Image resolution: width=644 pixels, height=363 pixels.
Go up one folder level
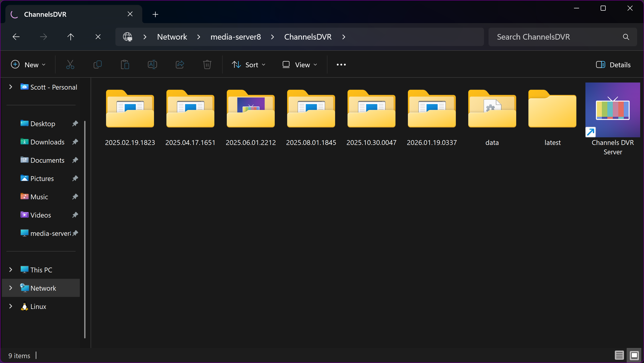71,37
